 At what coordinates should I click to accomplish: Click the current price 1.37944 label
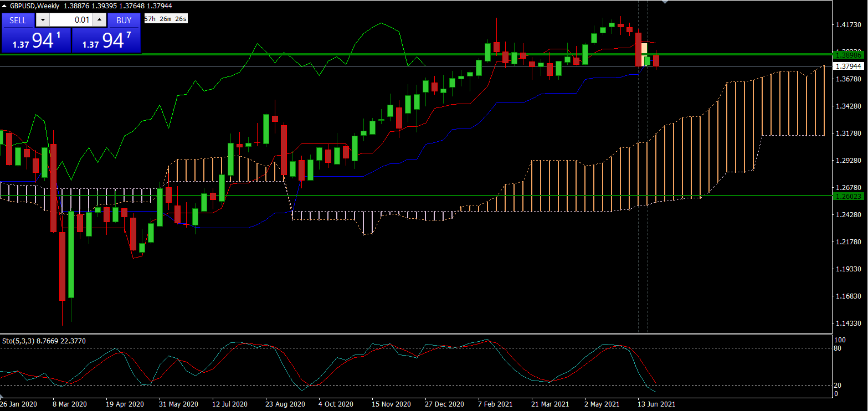tap(849, 66)
